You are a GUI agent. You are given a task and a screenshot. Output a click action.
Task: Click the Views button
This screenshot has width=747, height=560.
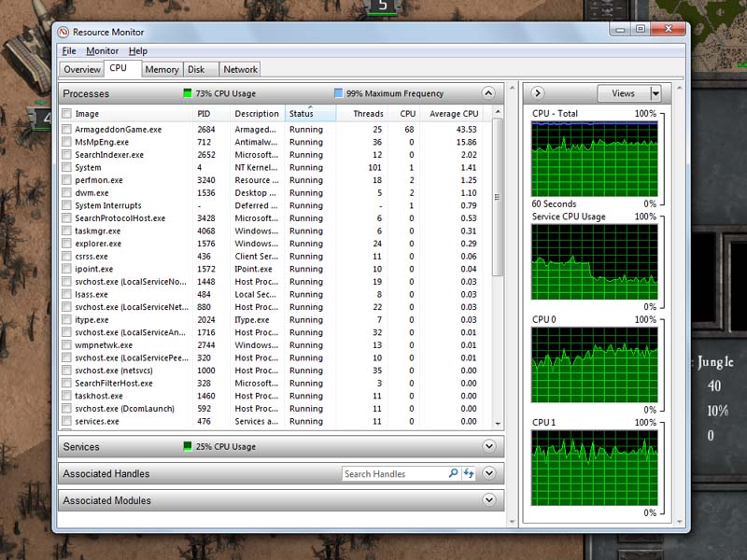click(x=624, y=93)
